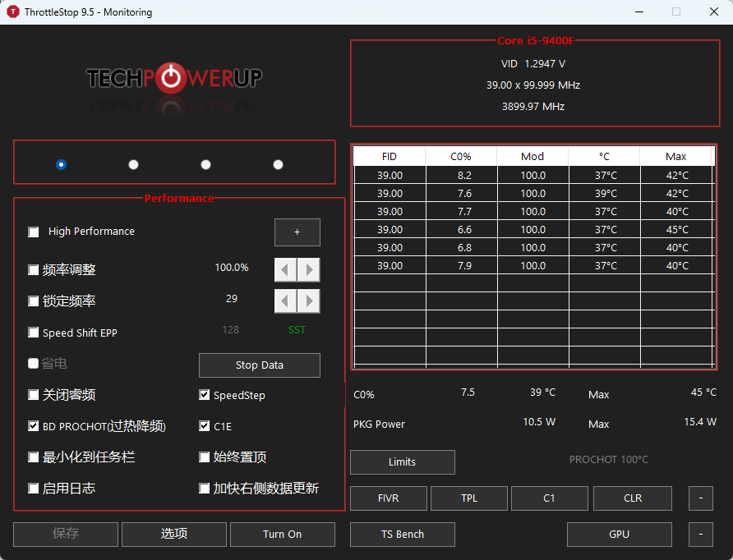Image resolution: width=733 pixels, height=560 pixels.
Task: Open the FIVR settings
Action: click(x=389, y=498)
